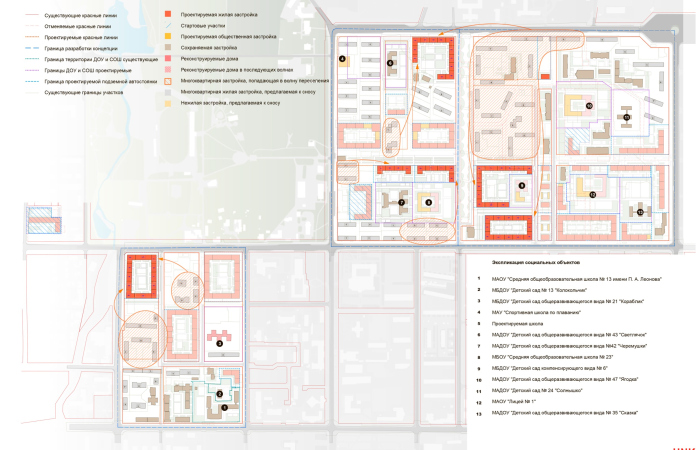Click map marker number 6
This screenshot has height=450, width=696.
(x=390, y=63)
